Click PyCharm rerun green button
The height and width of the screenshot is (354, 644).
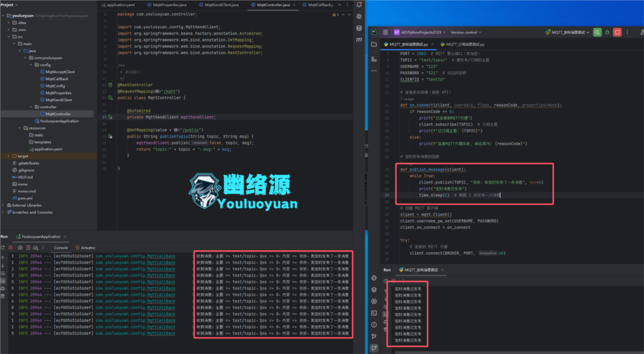point(597,32)
